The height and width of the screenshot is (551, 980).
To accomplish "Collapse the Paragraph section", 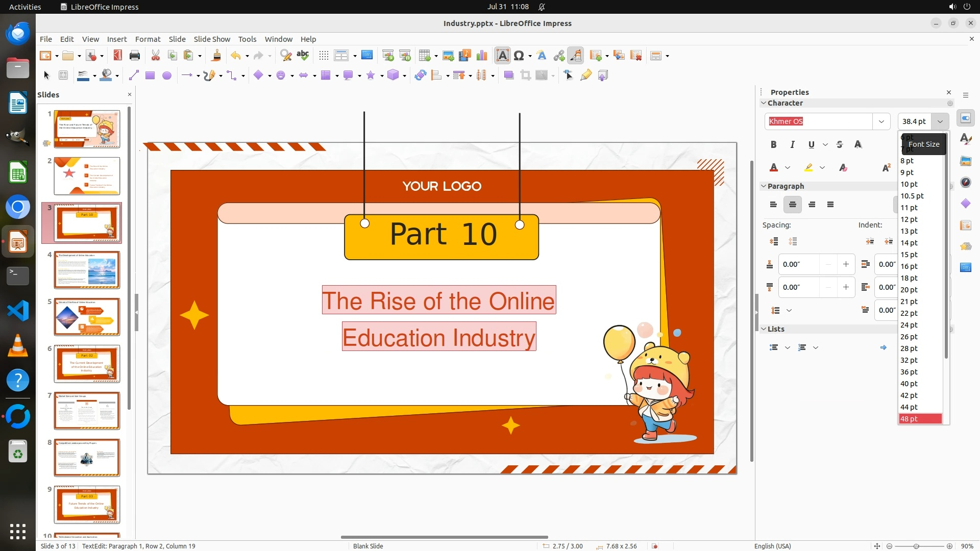I will click(764, 186).
